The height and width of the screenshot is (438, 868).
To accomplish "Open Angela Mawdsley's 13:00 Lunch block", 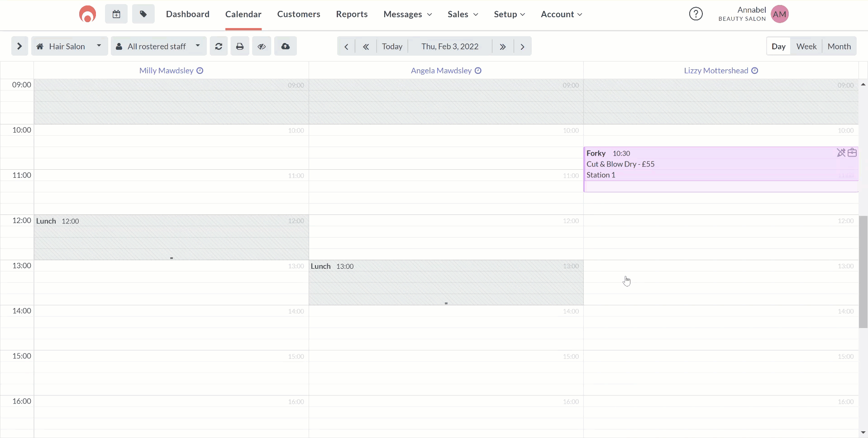I will (x=446, y=281).
